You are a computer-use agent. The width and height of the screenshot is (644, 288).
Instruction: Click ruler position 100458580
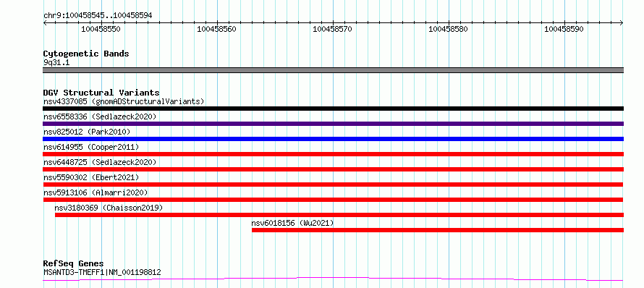[x=448, y=29]
